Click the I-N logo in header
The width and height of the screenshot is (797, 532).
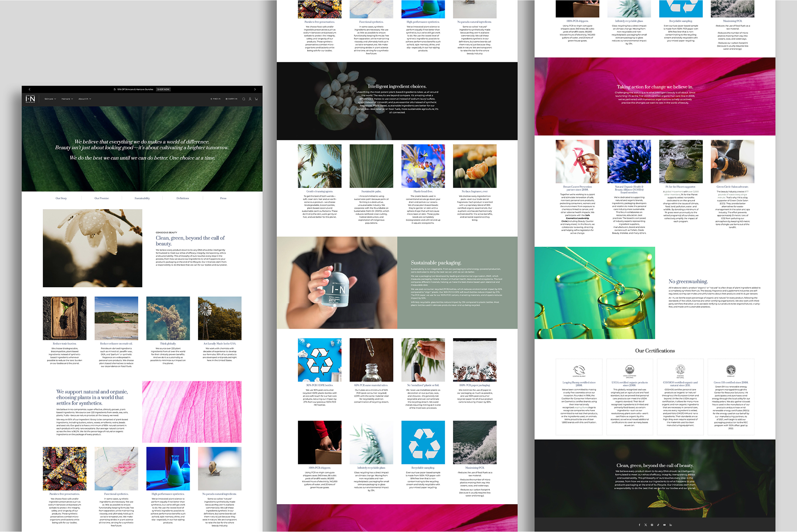point(30,99)
